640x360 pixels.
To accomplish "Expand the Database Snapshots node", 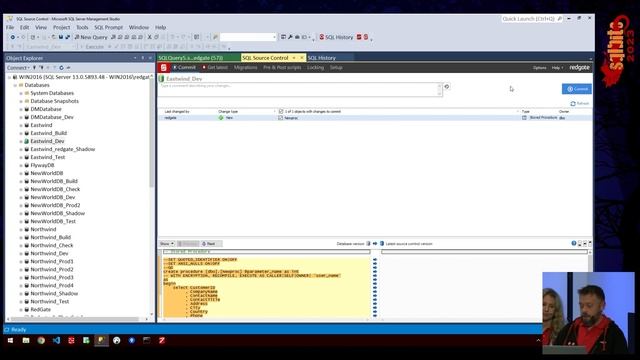I will coord(21,101).
